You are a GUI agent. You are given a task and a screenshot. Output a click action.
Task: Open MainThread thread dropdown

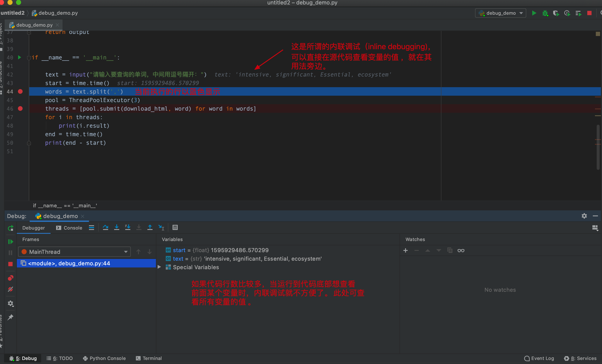pos(74,252)
